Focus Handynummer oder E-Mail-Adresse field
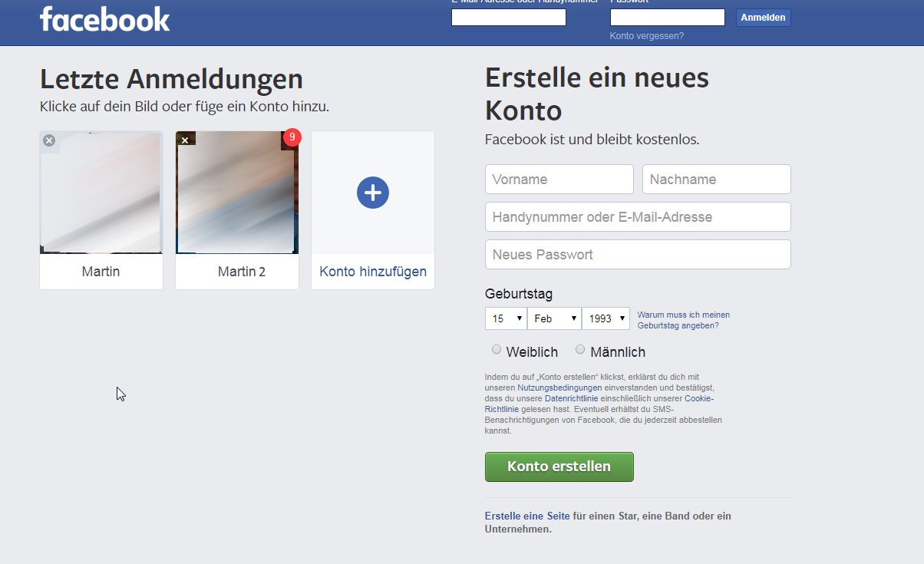 pyautogui.click(x=638, y=217)
